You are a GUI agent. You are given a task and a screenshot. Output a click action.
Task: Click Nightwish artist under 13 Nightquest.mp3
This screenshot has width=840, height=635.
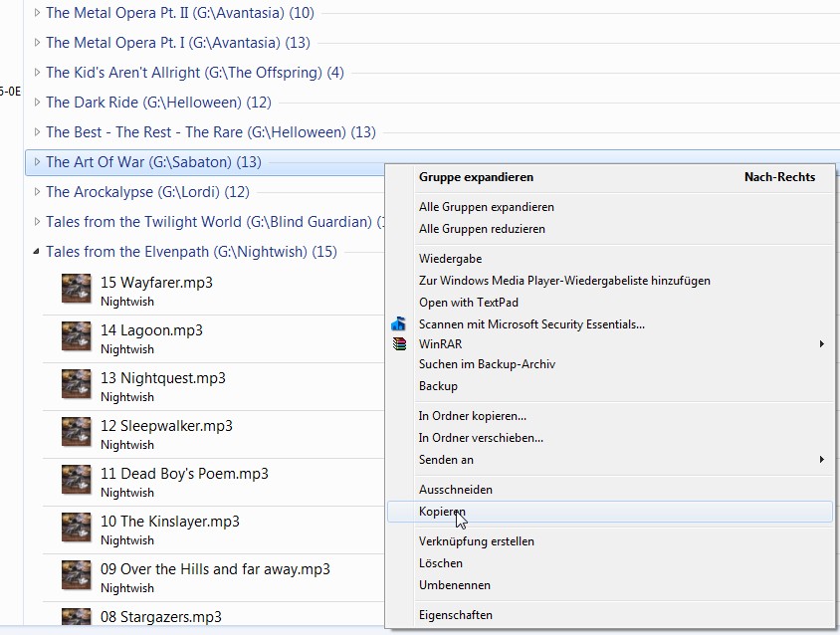[x=127, y=396]
